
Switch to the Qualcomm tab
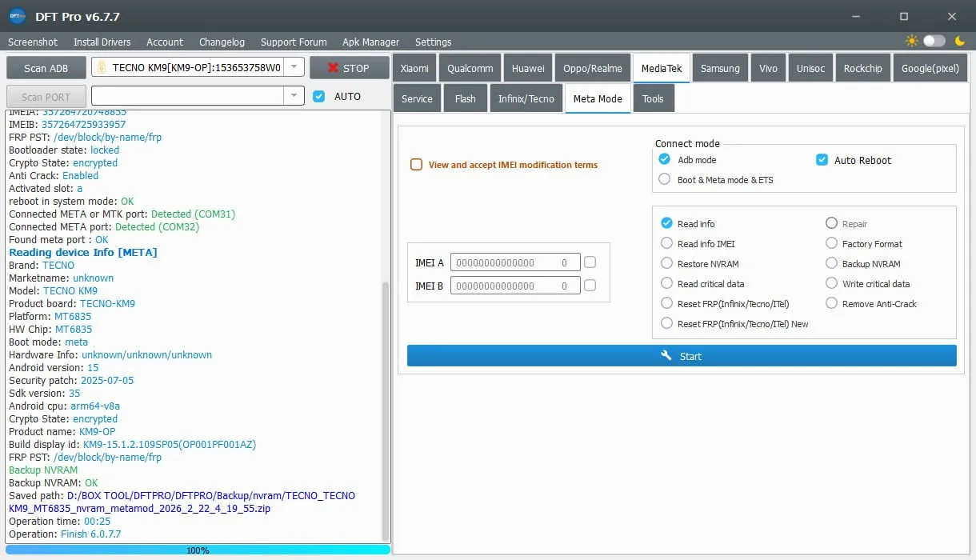[470, 68]
